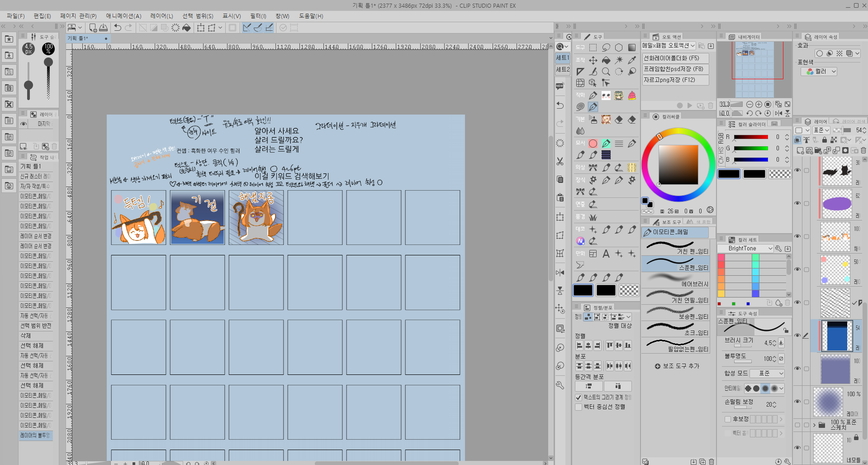Click flip horizontal icon in navigator
The height and width of the screenshot is (465, 868).
click(x=778, y=113)
